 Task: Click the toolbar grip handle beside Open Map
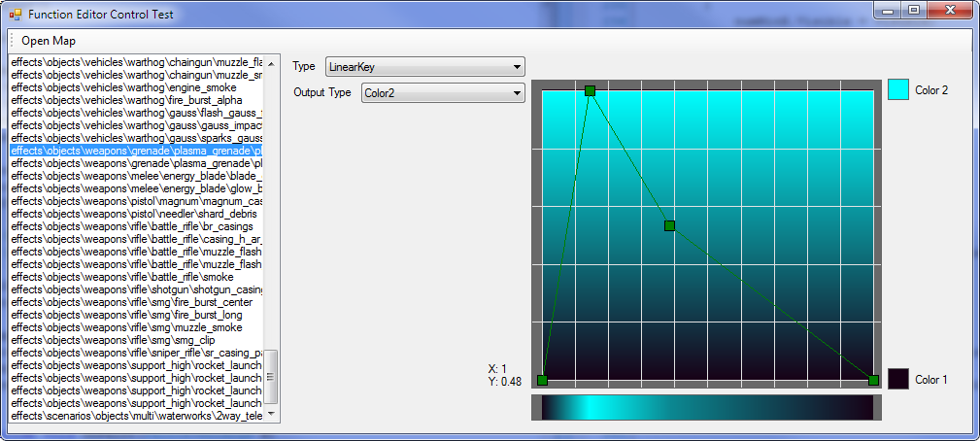coord(12,41)
